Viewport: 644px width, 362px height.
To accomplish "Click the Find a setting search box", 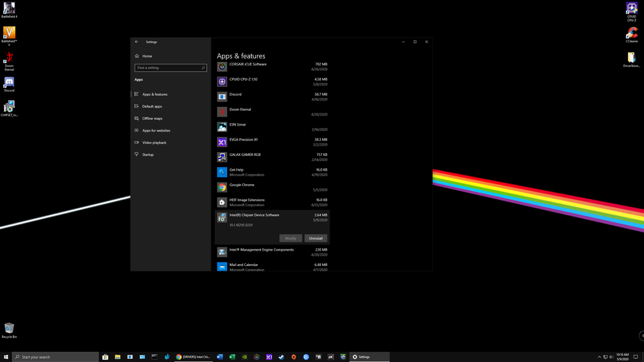I will tap(170, 68).
